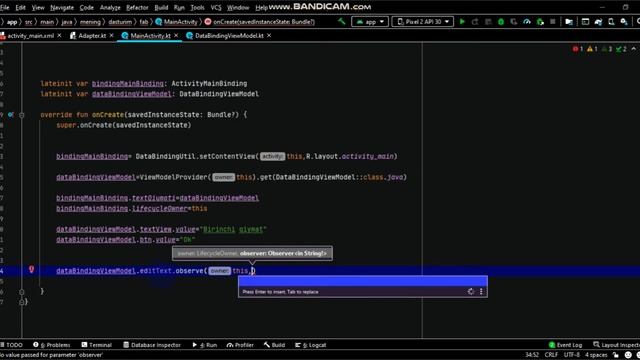Viewport: 640px width, 360px height.
Task: Open the Analyze menu
Action: point(110,7)
